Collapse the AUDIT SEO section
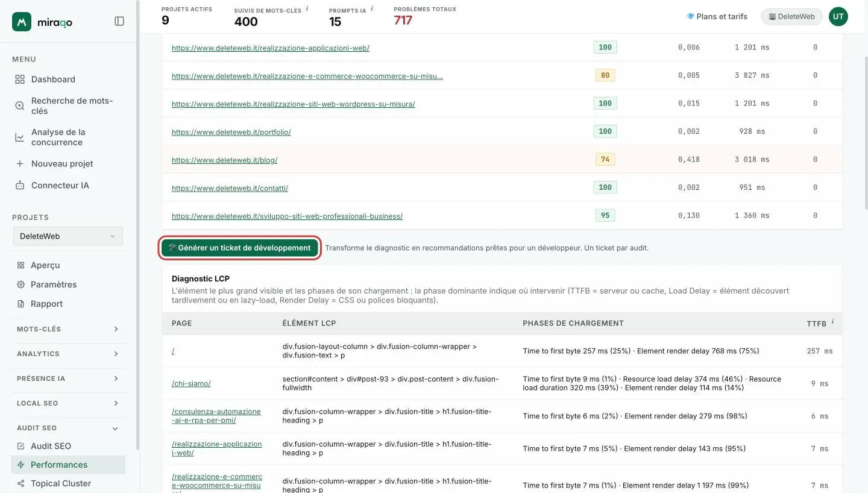The height and width of the screenshot is (493, 868). coord(68,428)
